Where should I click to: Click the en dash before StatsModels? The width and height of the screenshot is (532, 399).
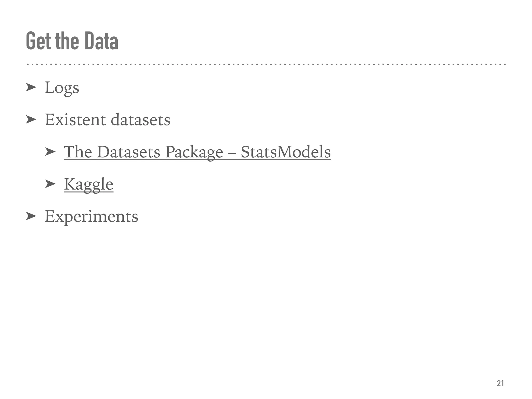point(232,153)
